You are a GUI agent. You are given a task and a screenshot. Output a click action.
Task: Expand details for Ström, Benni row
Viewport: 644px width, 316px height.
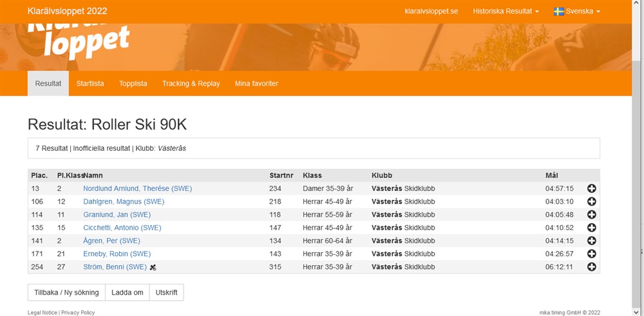pyautogui.click(x=591, y=266)
